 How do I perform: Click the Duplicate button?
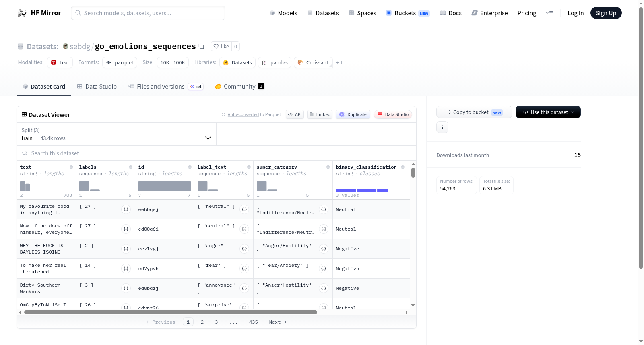(x=353, y=114)
